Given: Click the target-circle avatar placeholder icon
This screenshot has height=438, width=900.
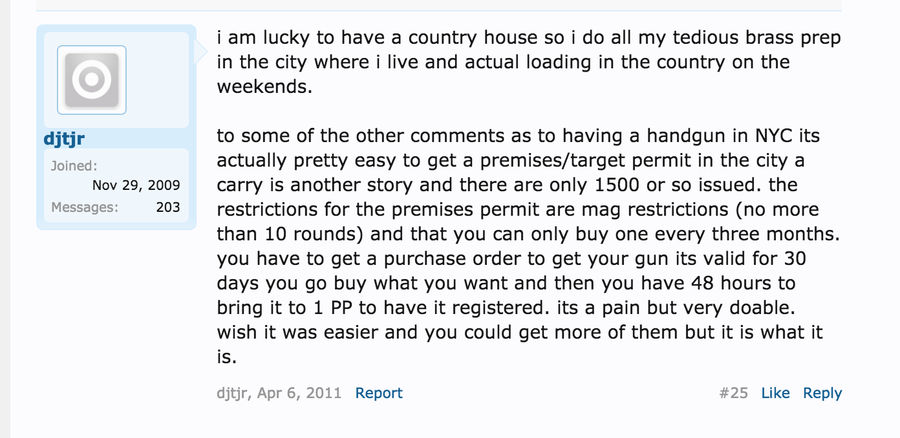Looking at the screenshot, I should pos(92,80).
